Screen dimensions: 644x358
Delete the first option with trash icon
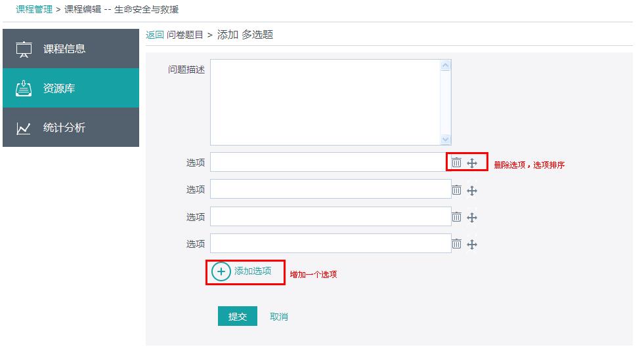(x=456, y=163)
